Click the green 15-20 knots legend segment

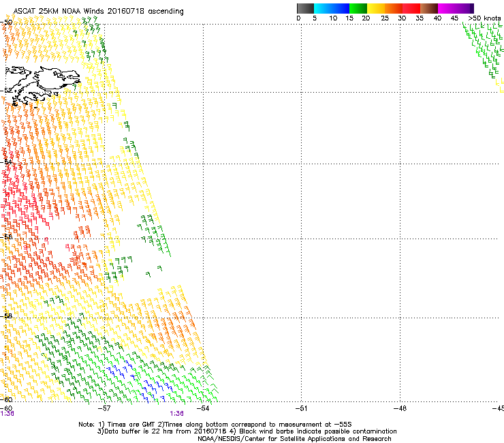click(358, 8)
